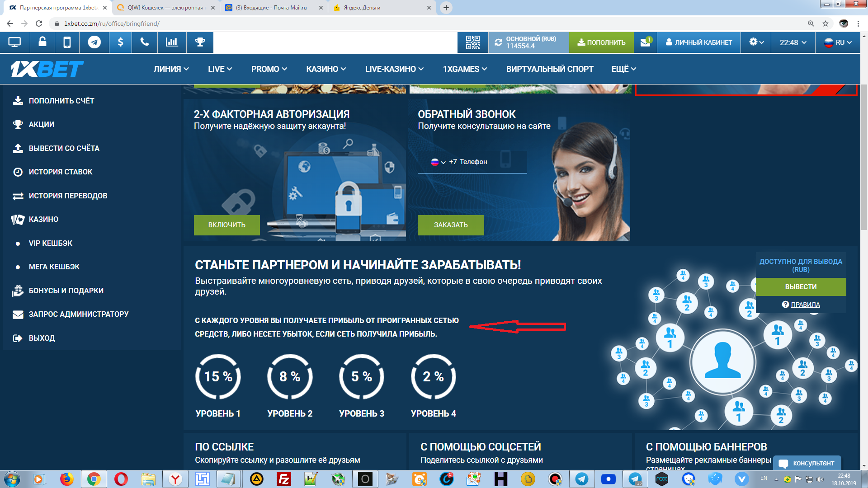Open Yandex browser from the taskbar
868x488 pixels.
coord(175,479)
